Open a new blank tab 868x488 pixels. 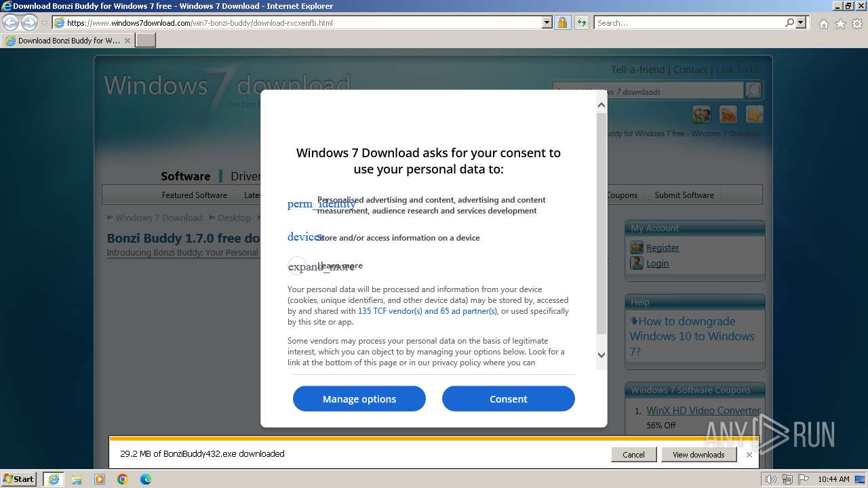146,40
